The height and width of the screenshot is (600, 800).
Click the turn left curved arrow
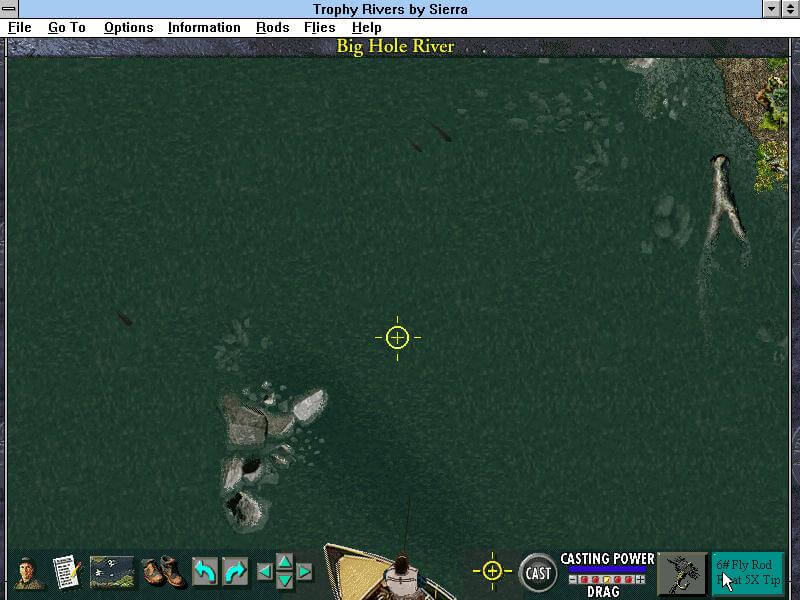pyautogui.click(x=205, y=572)
